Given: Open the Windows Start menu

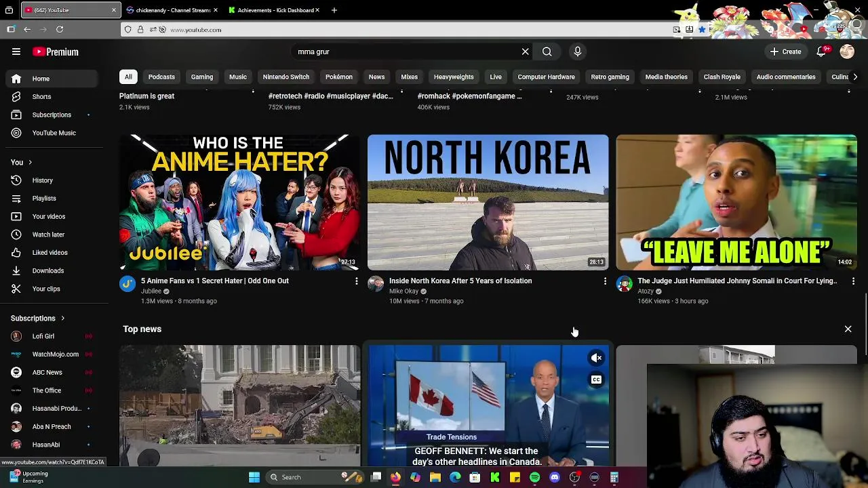Looking at the screenshot, I should coord(254,477).
